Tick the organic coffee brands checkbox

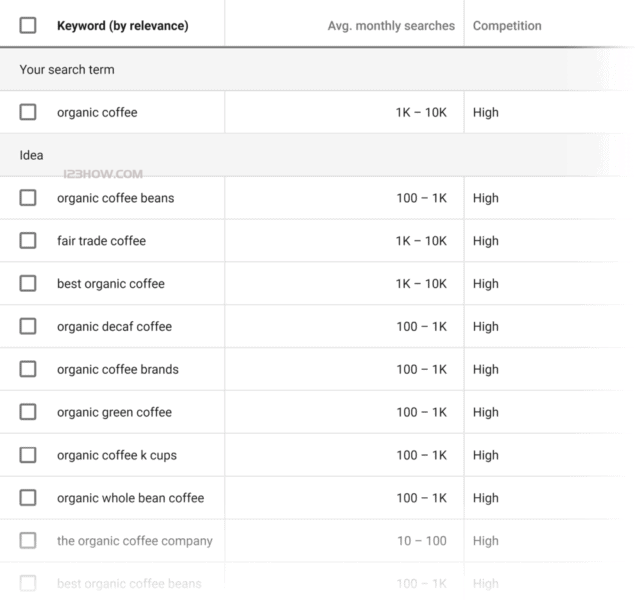[28, 369]
